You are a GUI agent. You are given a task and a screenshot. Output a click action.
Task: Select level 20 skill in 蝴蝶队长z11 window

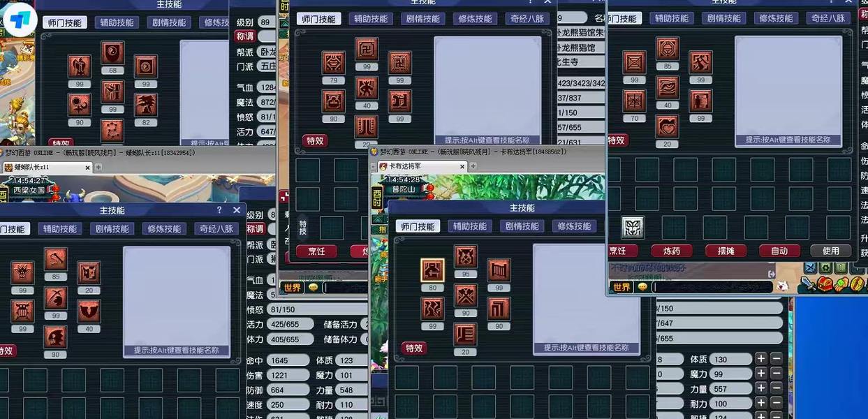(x=89, y=272)
